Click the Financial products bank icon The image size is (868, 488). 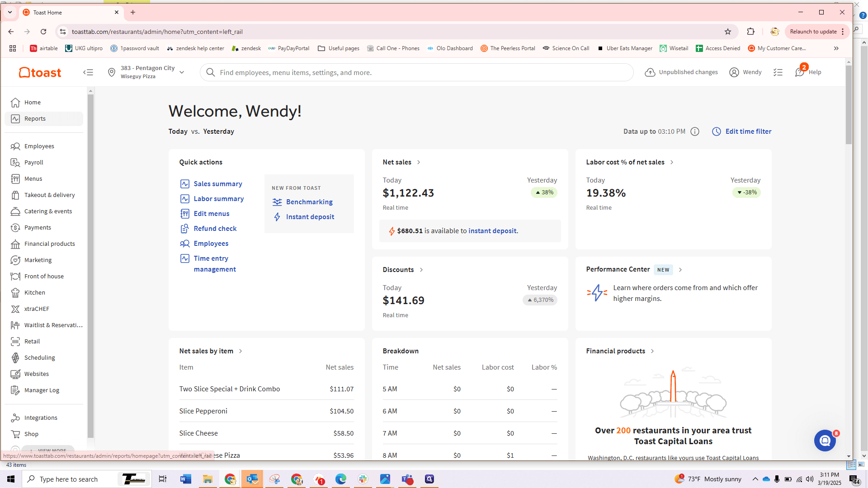15,244
